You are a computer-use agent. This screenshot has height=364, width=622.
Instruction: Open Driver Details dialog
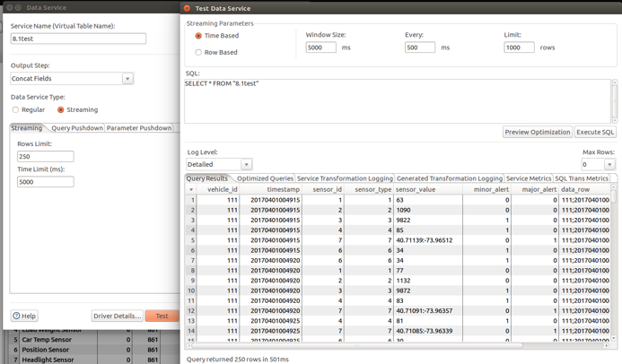point(117,316)
